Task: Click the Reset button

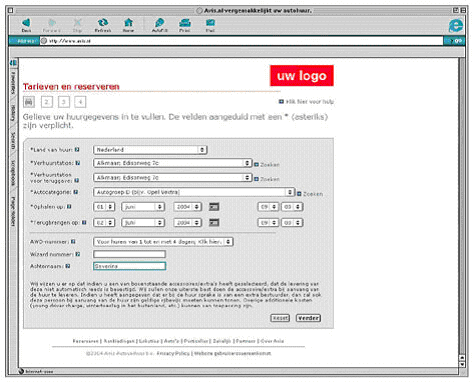Action: 280,318
